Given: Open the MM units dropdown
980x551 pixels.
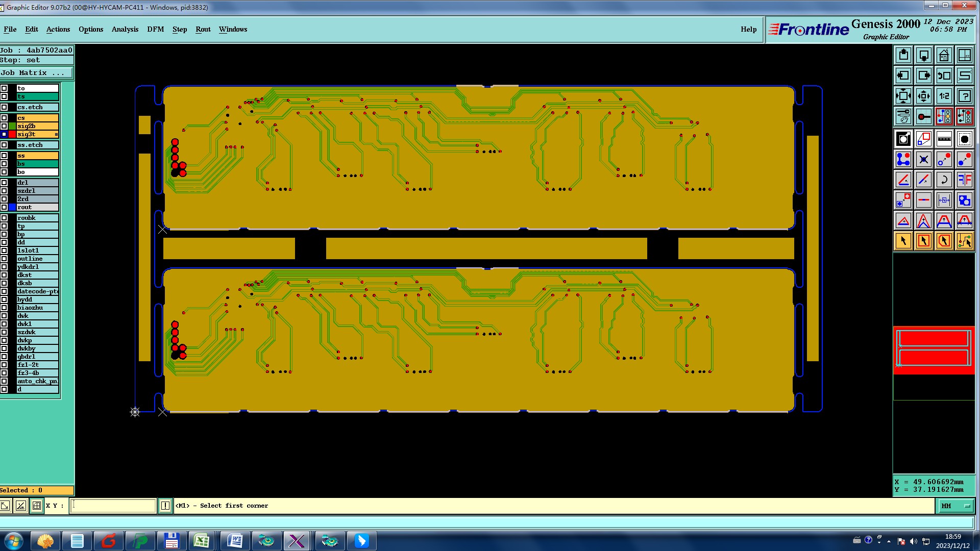Looking at the screenshot, I should point(955,506).
